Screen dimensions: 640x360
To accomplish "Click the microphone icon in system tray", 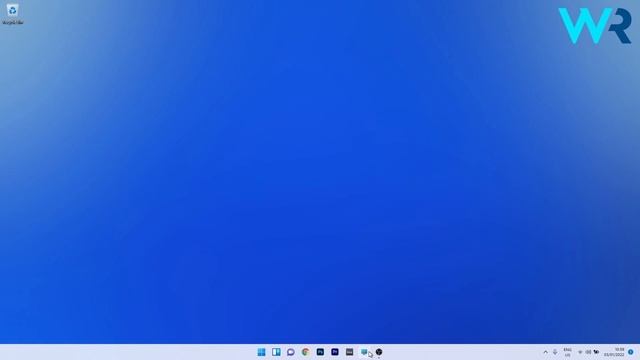I will pos(555,352).
